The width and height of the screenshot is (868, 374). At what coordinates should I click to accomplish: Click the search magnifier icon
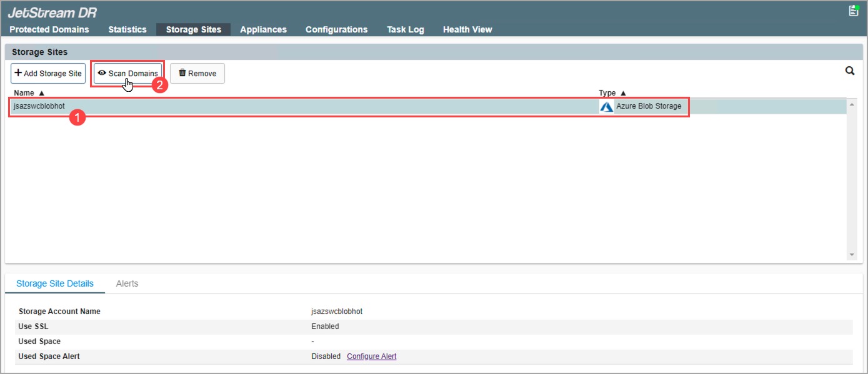click(x=850, y=71)
